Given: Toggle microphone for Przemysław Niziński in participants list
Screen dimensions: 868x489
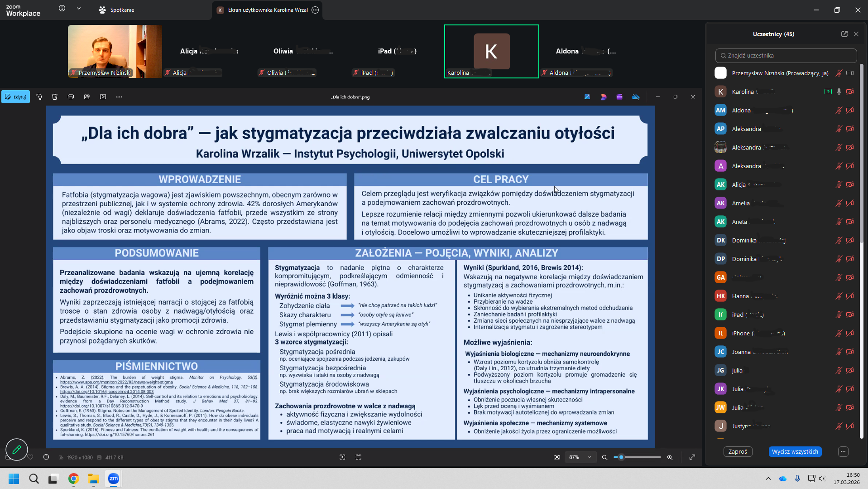Looking at the screenshot, I should tap(839, 73).
